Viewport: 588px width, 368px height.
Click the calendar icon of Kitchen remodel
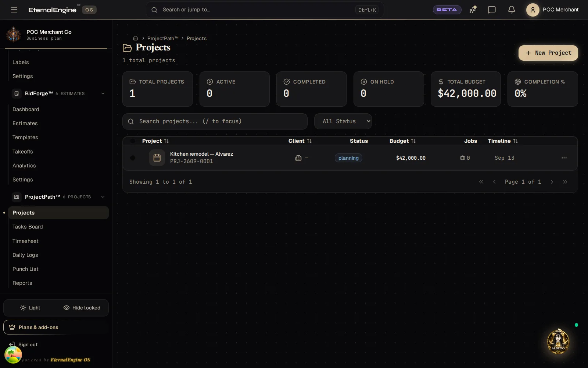pos(157,158)
